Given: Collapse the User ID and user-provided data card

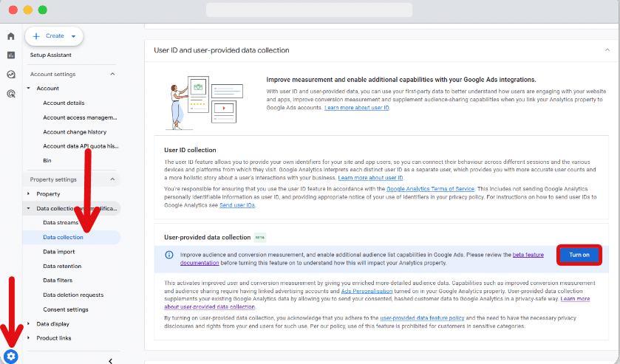Looking at the screenshot, I should coord(607,50).
